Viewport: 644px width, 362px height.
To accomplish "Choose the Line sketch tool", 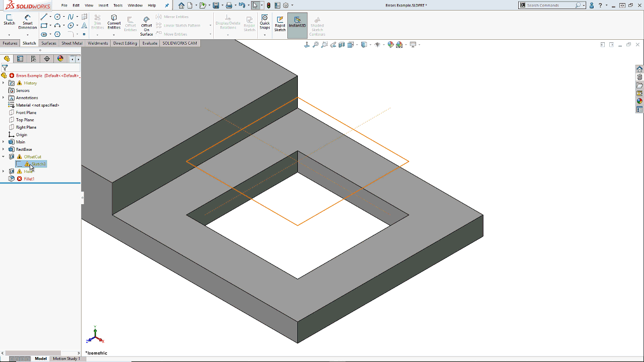I will 44,17.
